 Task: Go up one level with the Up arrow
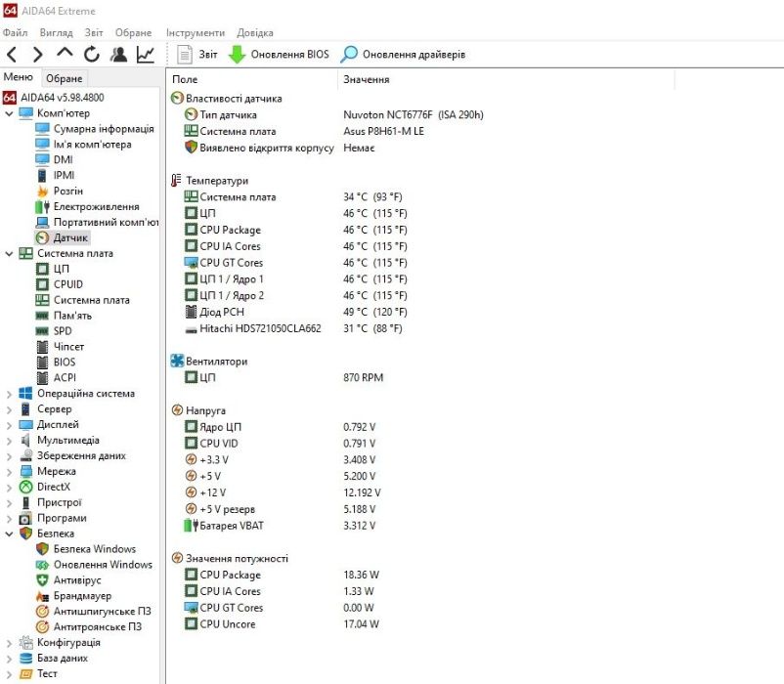[x=65, y=53]
